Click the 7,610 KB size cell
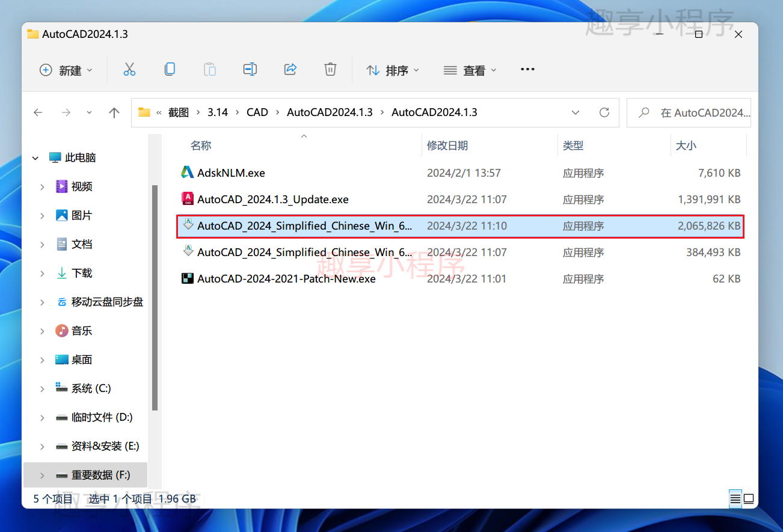This screenshot has width=783, height=532. [x=719, y=173]
